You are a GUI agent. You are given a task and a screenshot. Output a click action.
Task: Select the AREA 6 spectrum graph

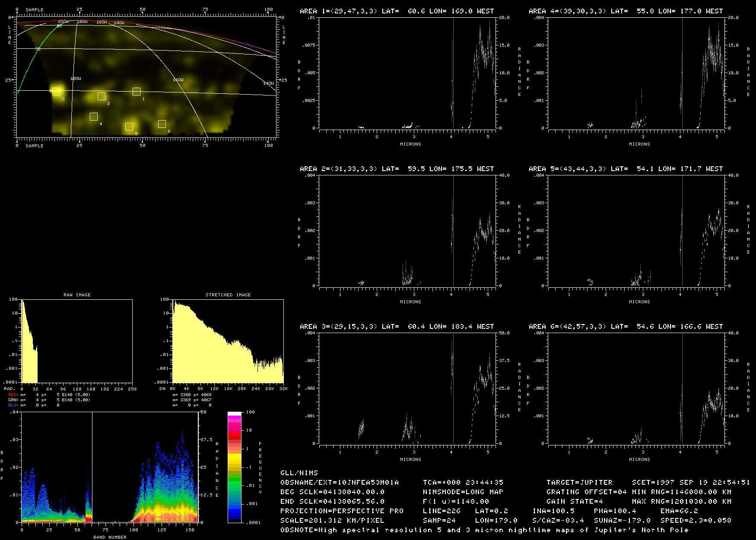636,388
